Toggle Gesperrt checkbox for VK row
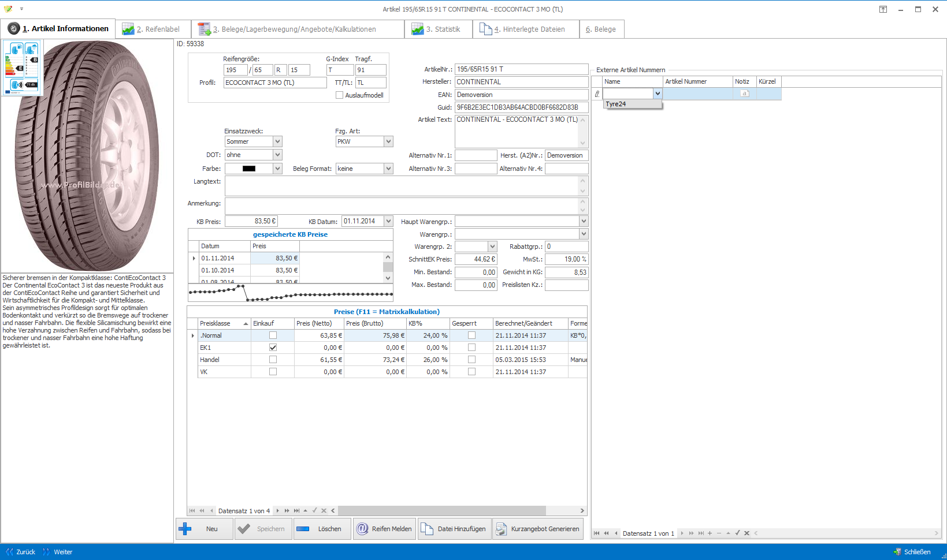This screenshot has width=947, height=560. (471, 372)
